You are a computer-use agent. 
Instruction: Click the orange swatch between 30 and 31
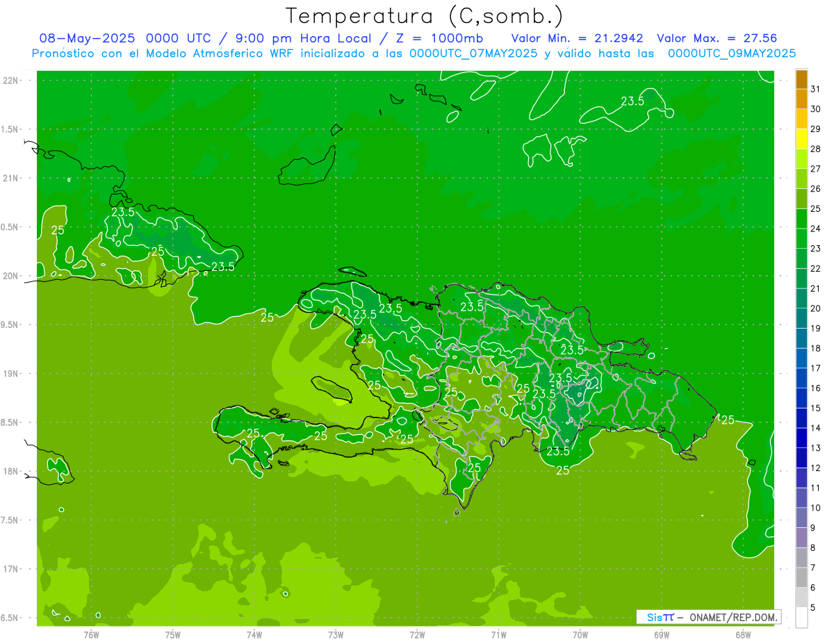click(801, 99)
